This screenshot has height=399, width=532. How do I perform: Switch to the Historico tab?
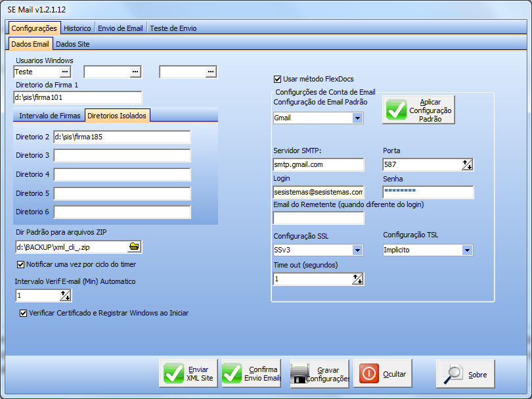pyautogui.click(x=78, y=28)
